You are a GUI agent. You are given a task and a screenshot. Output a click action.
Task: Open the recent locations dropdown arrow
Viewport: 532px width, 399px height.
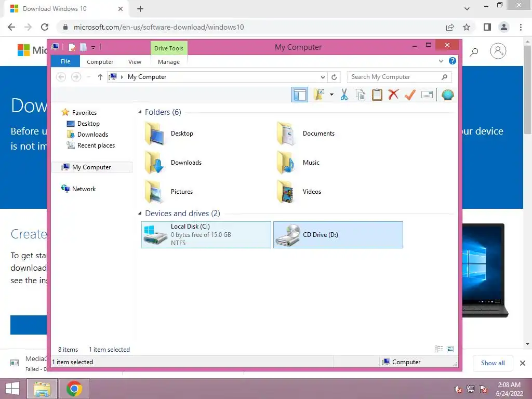point(88,77)
